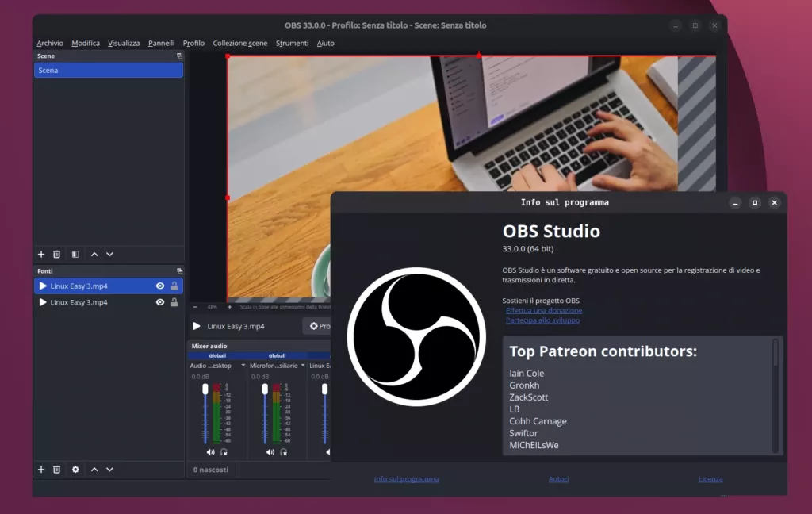Mute Microfon...siliario channel speaker icon
The height and width of the screenshot is (514, 812).
tap(270, 452)
